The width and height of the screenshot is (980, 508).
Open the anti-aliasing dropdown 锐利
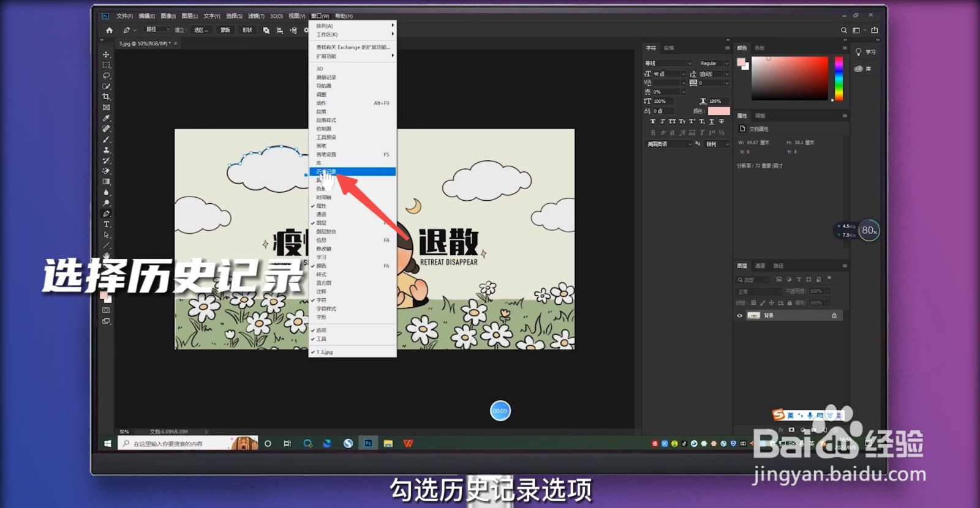717,144
